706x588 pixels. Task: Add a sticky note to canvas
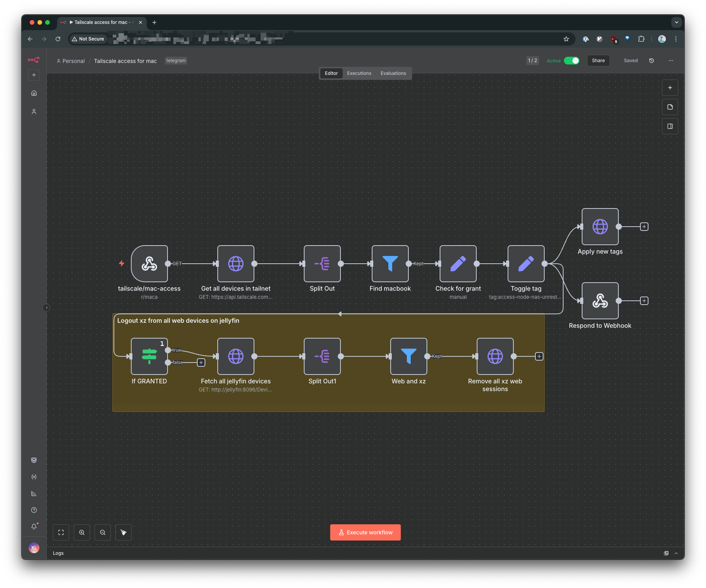670,107
